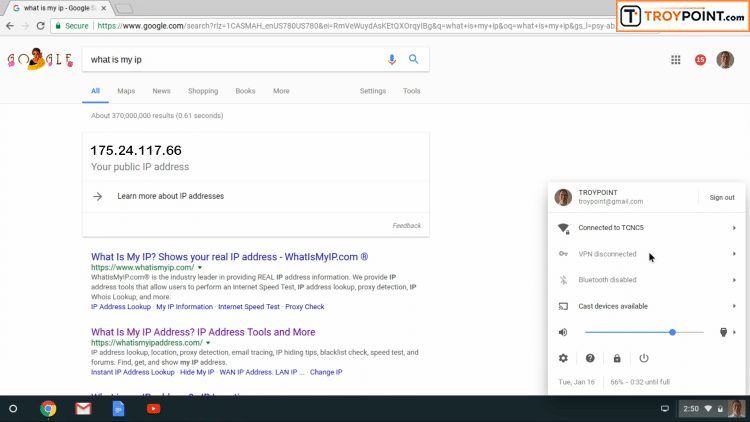750x422 pixels.
Task: Select the All search tab
Action: pyautogui.click(x=95, y=91)
